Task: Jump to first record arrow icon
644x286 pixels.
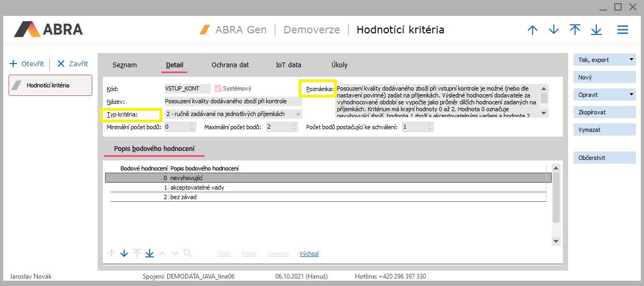Action: point(575,30)
